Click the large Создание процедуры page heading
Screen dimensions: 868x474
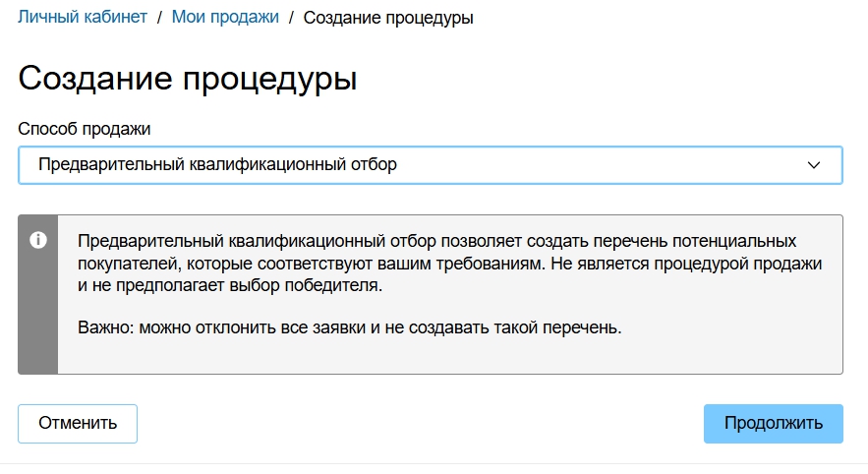[187, 79]
